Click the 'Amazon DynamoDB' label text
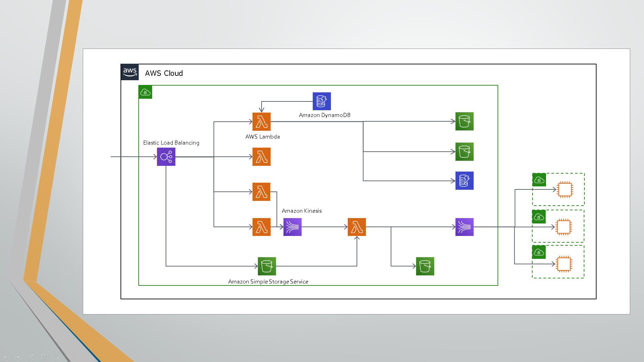Viewport: 644px width, 362px height. (325, 115)
